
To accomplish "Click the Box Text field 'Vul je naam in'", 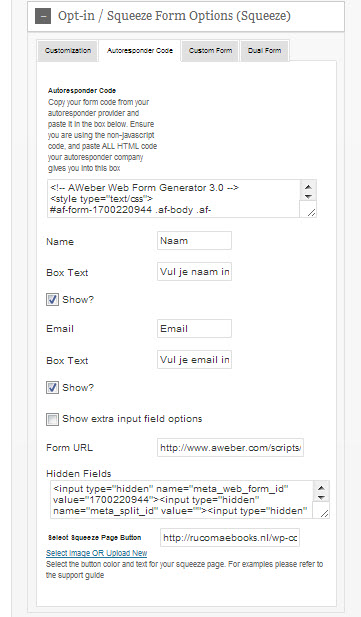I will (x=194, y=272).
